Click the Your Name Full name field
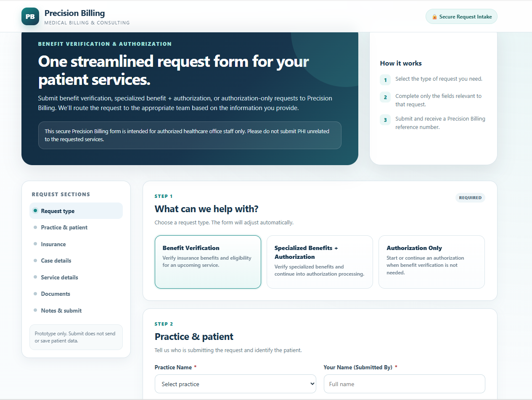The height and width of the screenshot is (400, 532). [404, 384]
